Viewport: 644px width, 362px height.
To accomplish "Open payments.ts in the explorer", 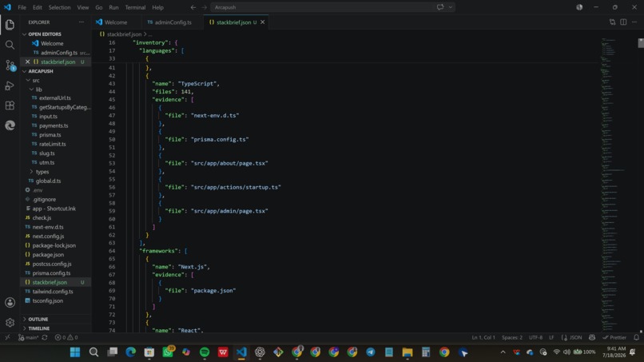I will point(54,125).
